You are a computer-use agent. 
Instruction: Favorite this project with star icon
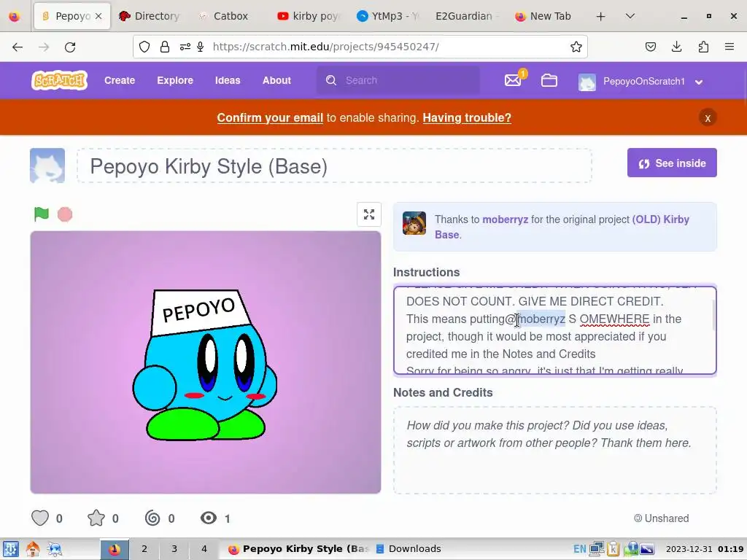point(96,518)
